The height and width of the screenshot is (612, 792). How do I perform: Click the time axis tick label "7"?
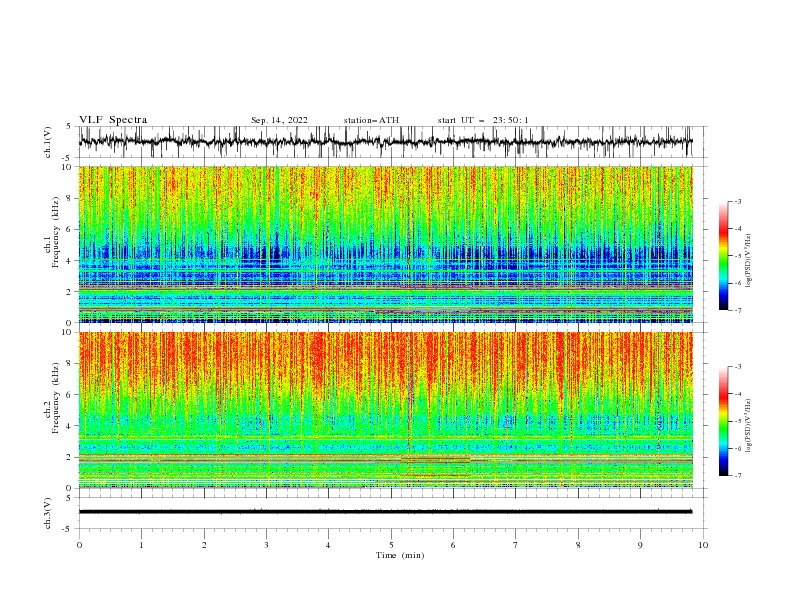coord(516,545)
